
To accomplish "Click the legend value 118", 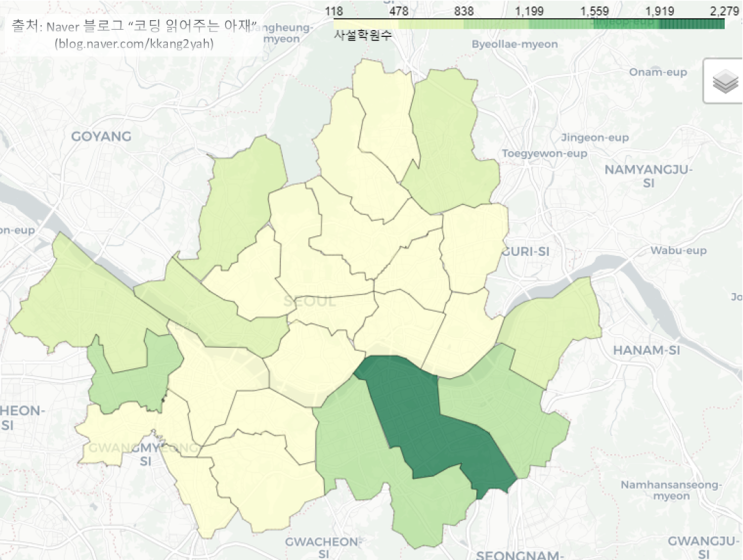I will tap(334, 11).
